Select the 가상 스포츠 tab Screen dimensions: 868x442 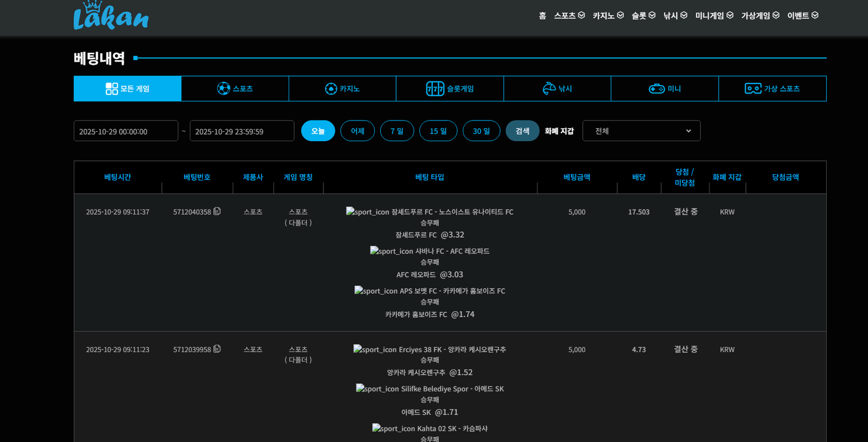772,89
